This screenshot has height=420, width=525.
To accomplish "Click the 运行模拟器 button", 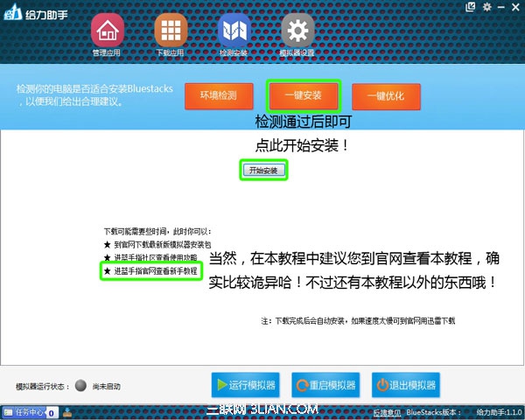I will pyautogui.click(x=245, y=385).
